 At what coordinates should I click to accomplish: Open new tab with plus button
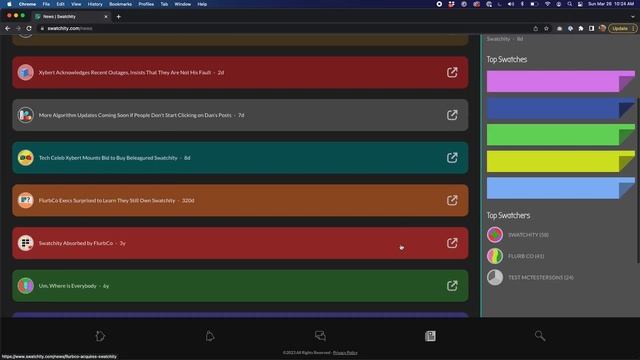(118, 17)
